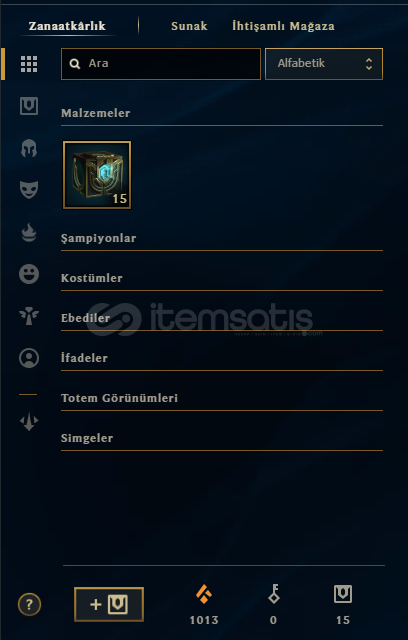Choose the skins mask icon filter
Viewport: 408px width, 640px height.
click(29, 190)
